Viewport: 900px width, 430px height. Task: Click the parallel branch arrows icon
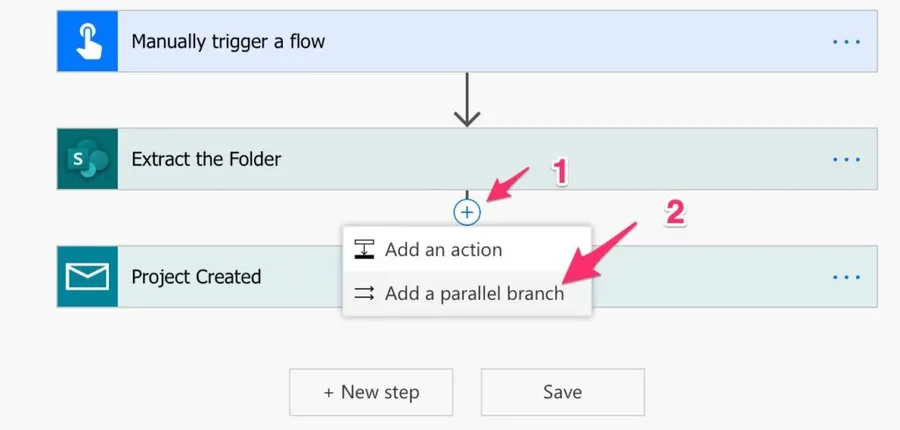tap(365, 294)
